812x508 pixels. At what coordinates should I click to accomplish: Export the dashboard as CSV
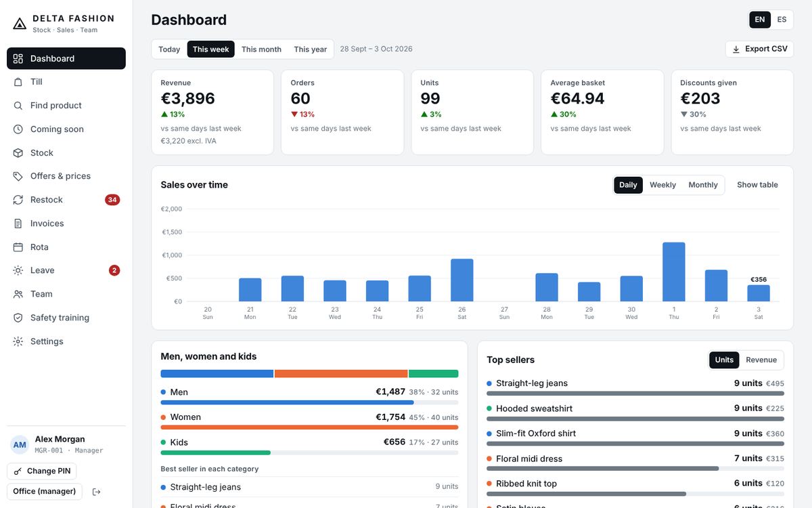coord(759,49)
